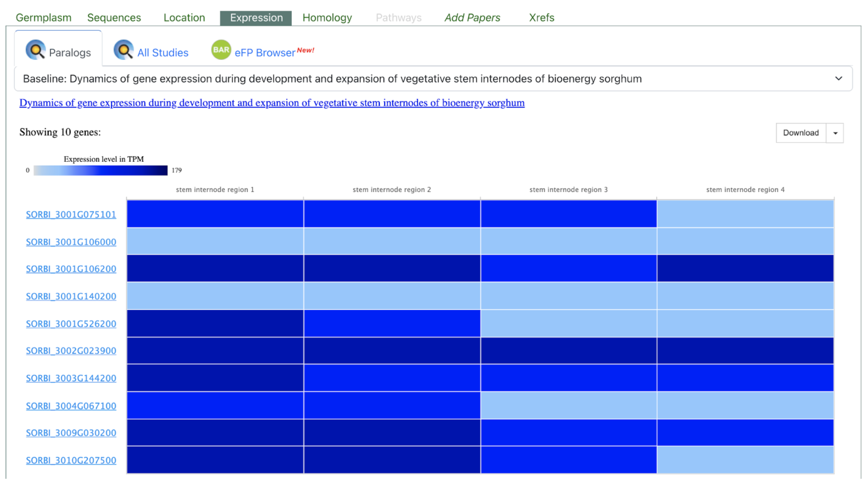Open gene link SORBI_3002G023900
The image size is (868, 485).
pyautogui.click(x=71, y=351)
